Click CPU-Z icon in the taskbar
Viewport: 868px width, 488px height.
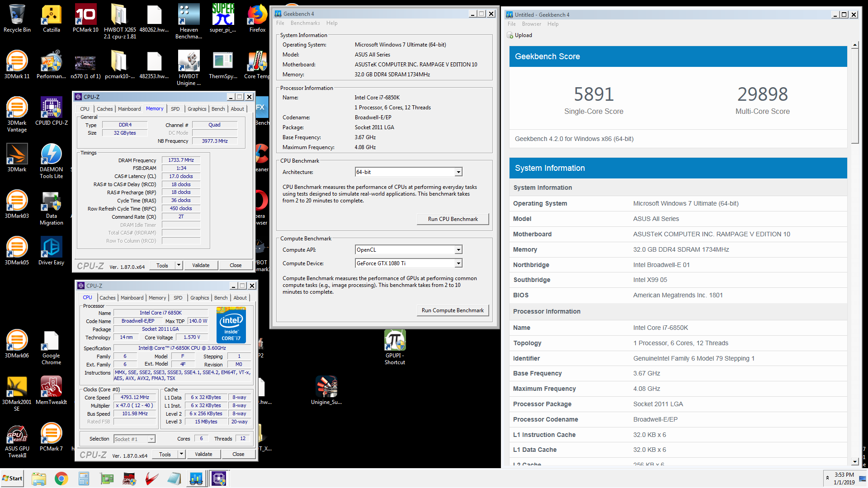219,479
